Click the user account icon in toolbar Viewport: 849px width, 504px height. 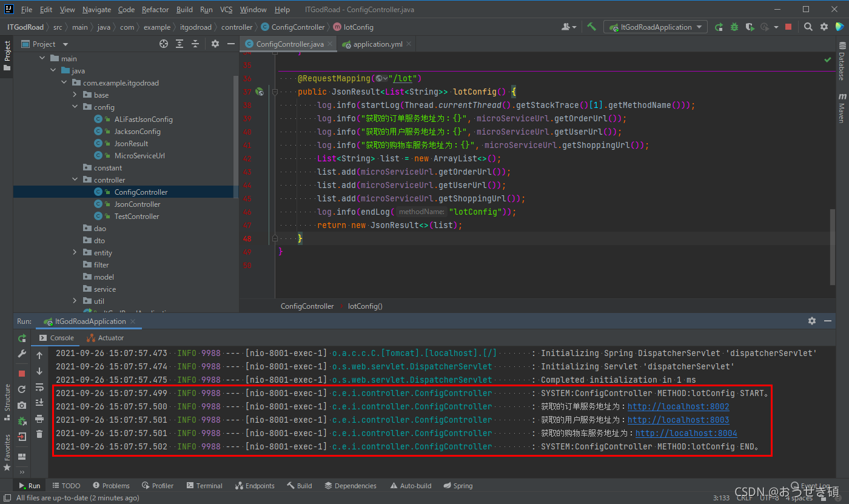click(x=568, y=27)
